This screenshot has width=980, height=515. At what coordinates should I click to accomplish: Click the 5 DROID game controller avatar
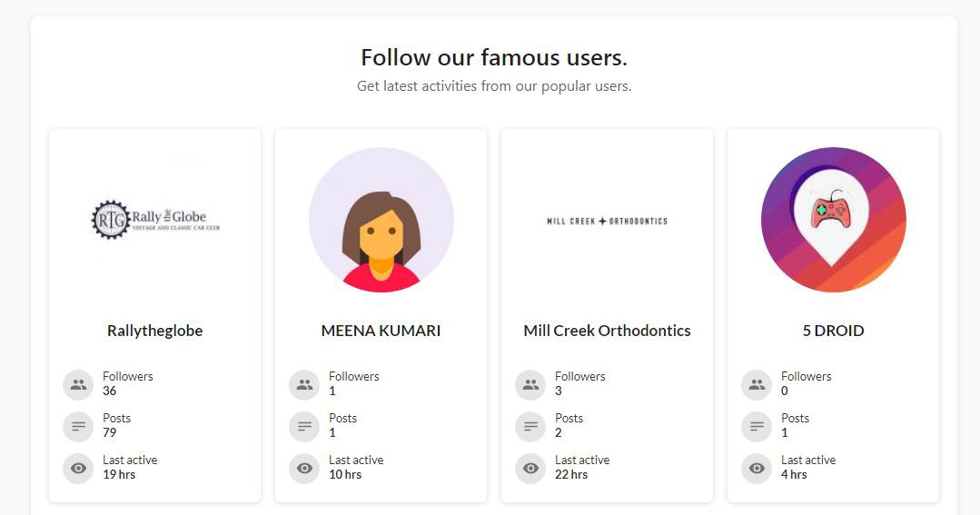point(833,220)
